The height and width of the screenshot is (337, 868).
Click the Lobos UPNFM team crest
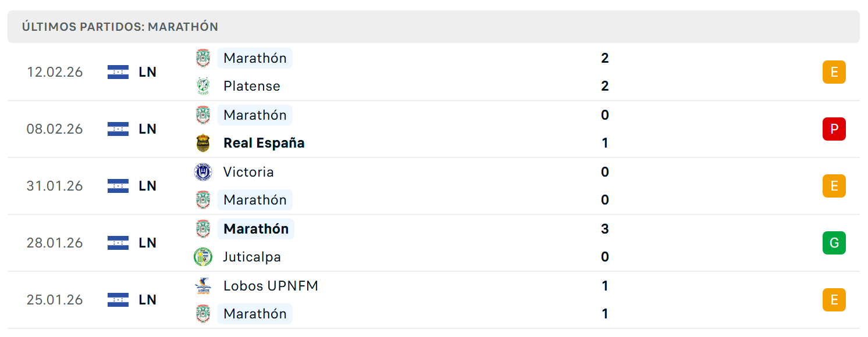[202, 286]
